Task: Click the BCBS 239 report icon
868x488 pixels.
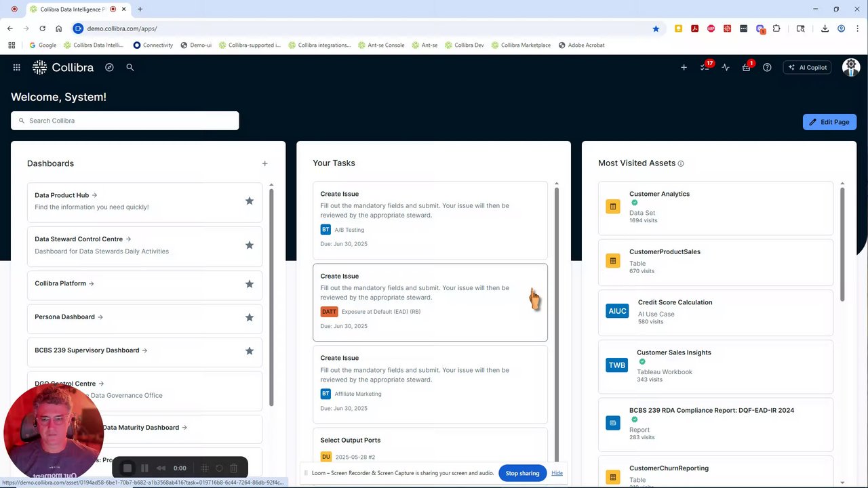Action: coord(613,423)
